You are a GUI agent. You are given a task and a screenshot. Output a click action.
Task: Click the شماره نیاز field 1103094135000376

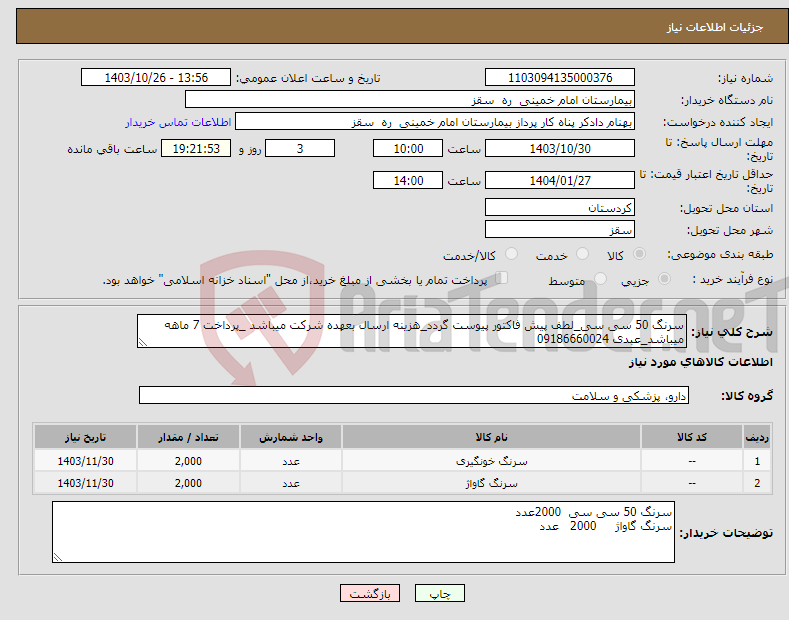(x=560, y=78)
